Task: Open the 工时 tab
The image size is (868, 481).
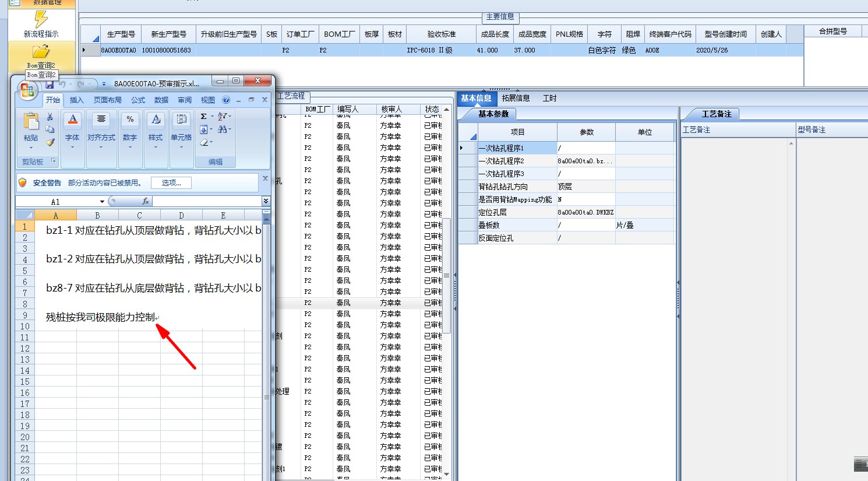Action: click(x=550, y=98)
